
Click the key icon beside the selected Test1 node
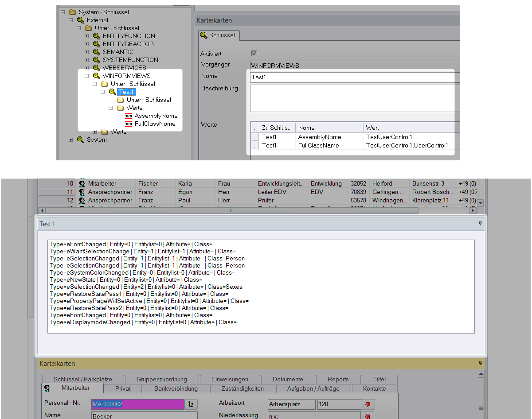click(113, 92)
